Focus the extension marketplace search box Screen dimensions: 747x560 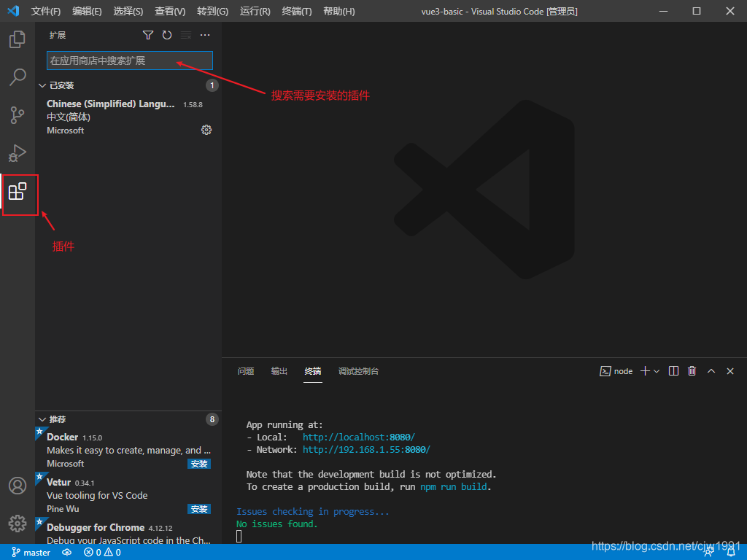click(x=130, y=61)
